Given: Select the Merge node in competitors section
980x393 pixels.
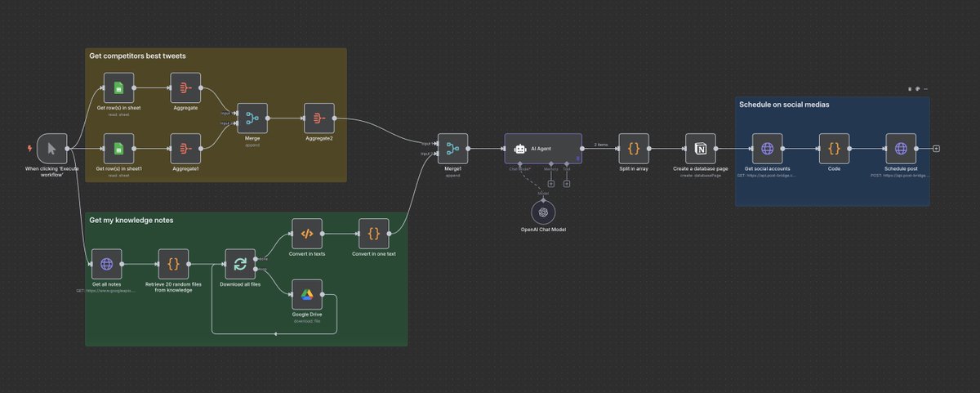Looking at the screenshot, I should (x=252, y=118).
